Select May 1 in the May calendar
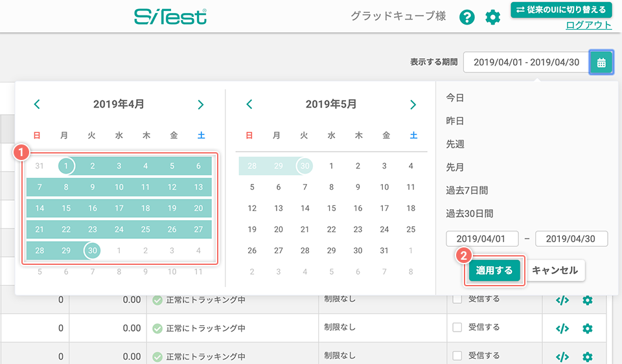Image resolution: width=622 pixels, height=364 pixels. point(331,166)
